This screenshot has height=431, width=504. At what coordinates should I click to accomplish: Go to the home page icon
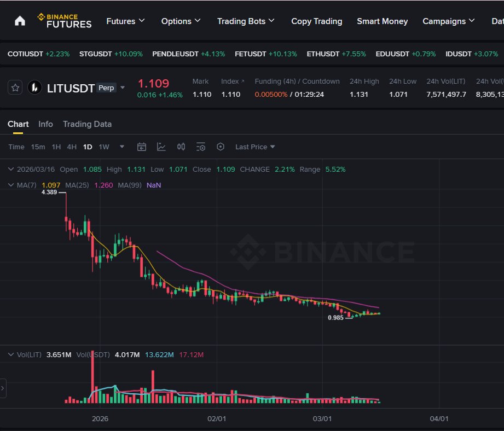point(20,21)
